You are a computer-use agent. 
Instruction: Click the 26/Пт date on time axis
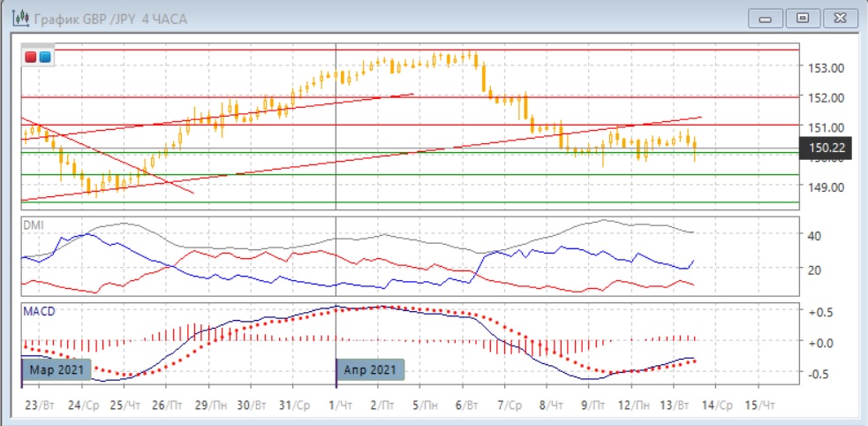pos(165,404)
